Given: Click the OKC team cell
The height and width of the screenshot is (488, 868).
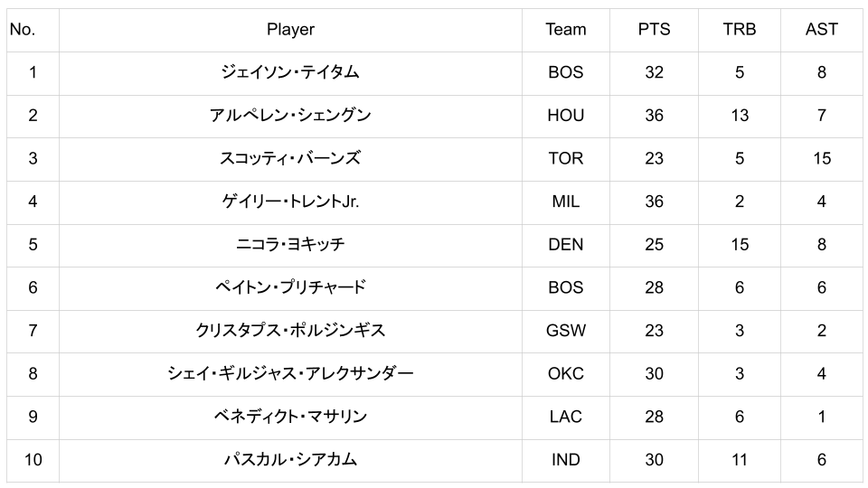Looking at the screenshot, I should [565, 373].
